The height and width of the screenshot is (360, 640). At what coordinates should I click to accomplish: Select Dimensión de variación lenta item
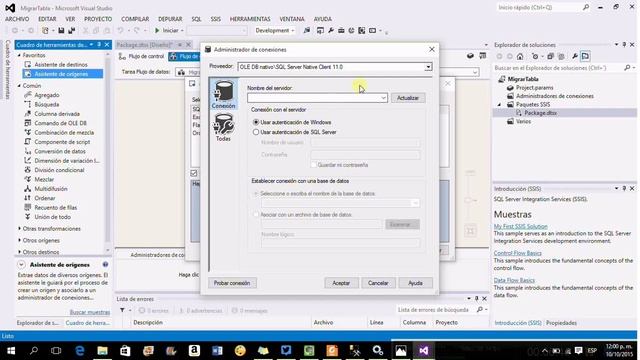(x=63, y=161)
